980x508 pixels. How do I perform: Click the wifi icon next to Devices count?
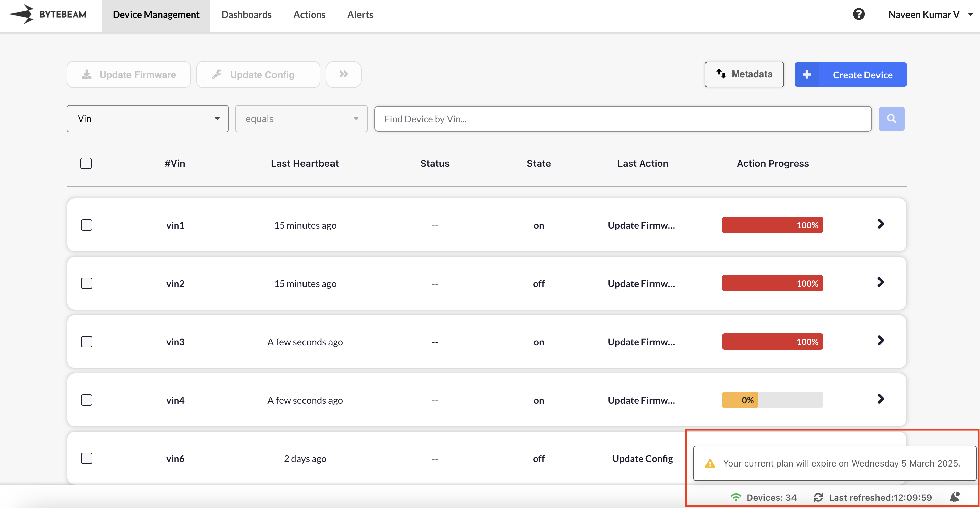pos(736,497)
